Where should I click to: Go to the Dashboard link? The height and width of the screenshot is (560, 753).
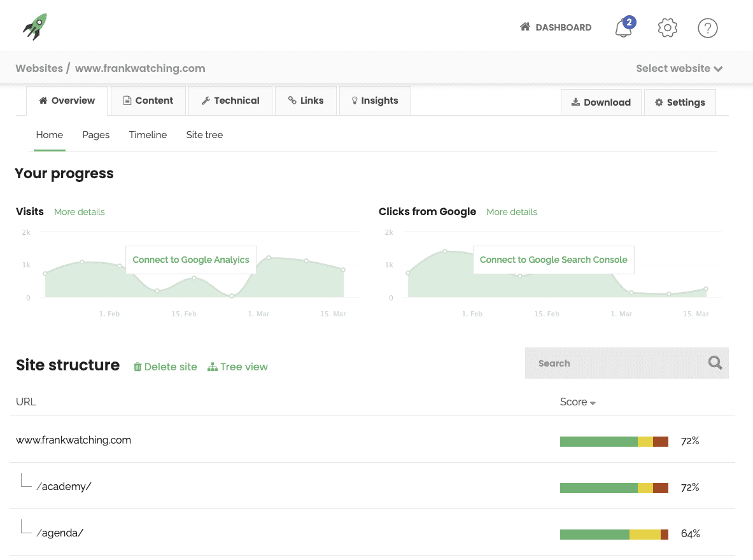(556, 27)
